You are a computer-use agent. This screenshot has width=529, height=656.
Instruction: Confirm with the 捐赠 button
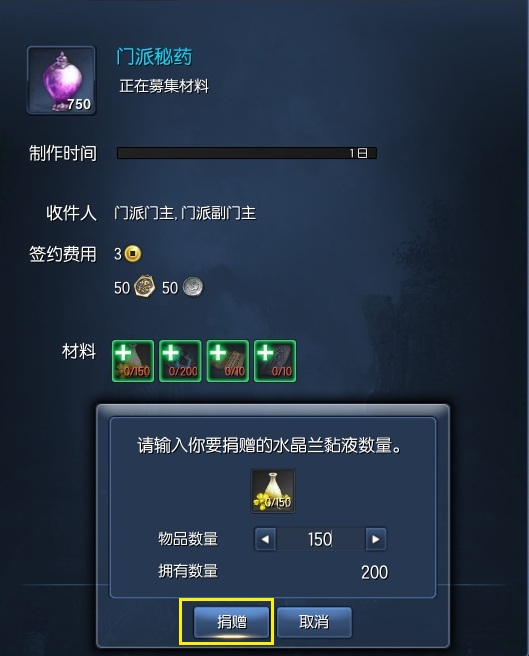[x=231, y=622]
